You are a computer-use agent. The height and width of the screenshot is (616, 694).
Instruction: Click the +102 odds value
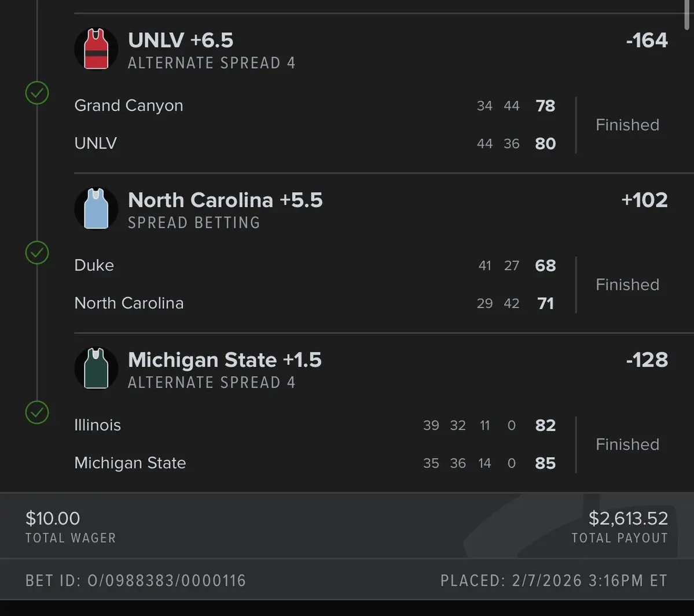pyautogui.click(x=644, y=200)
